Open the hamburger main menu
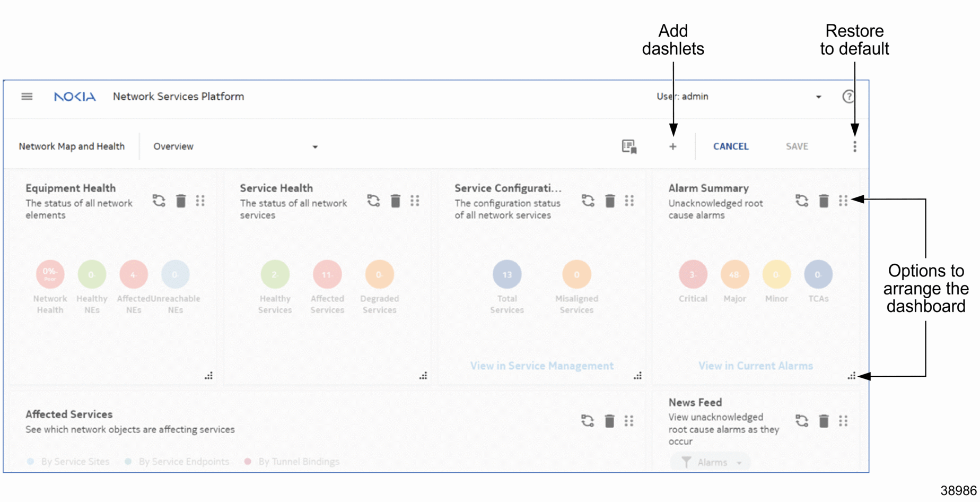Screen dimensions: 980x502 [x=27, y=97]
